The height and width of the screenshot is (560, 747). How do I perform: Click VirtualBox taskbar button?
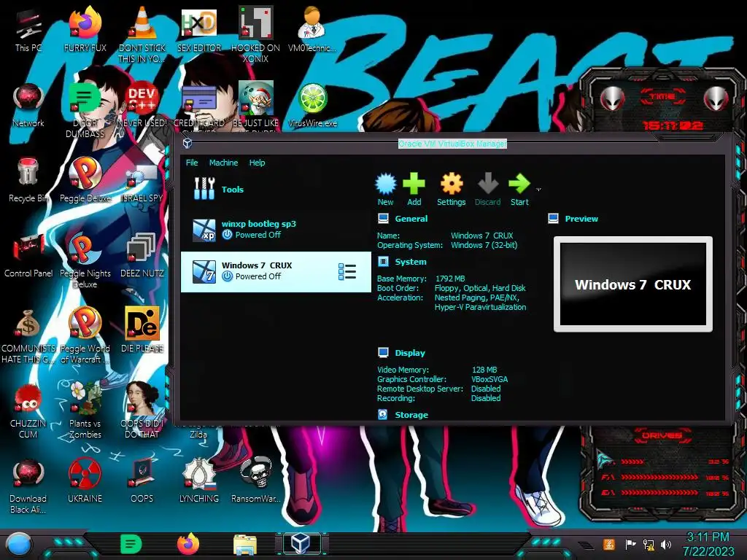301,544
